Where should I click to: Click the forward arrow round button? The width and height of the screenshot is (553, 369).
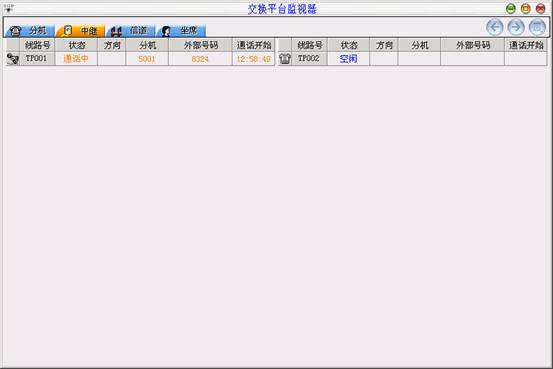pyautogui.click(x=516, y=27)
